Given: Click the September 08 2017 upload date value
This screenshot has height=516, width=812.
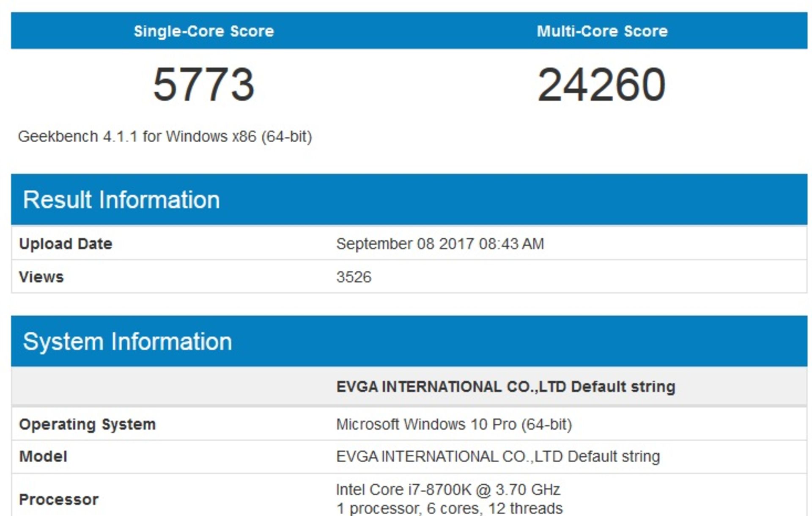Looking at the screenshot, I should click(441, 243).
